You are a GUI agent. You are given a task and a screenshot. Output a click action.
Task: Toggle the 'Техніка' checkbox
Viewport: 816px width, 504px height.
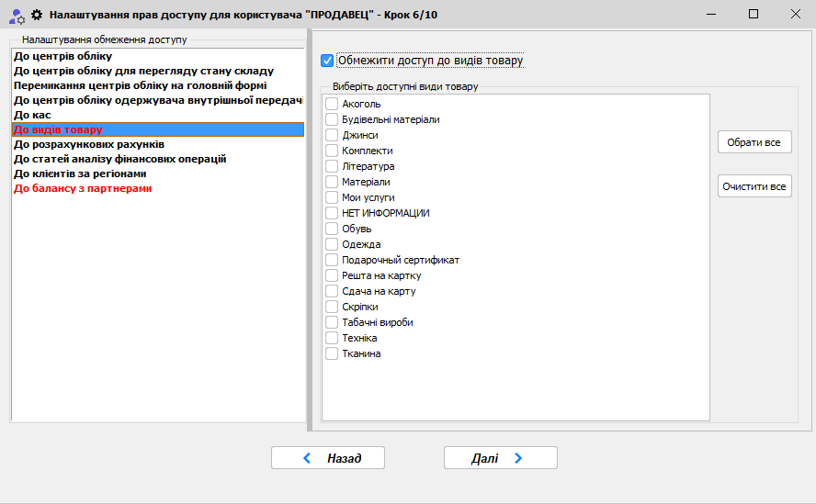click(332, 338)
